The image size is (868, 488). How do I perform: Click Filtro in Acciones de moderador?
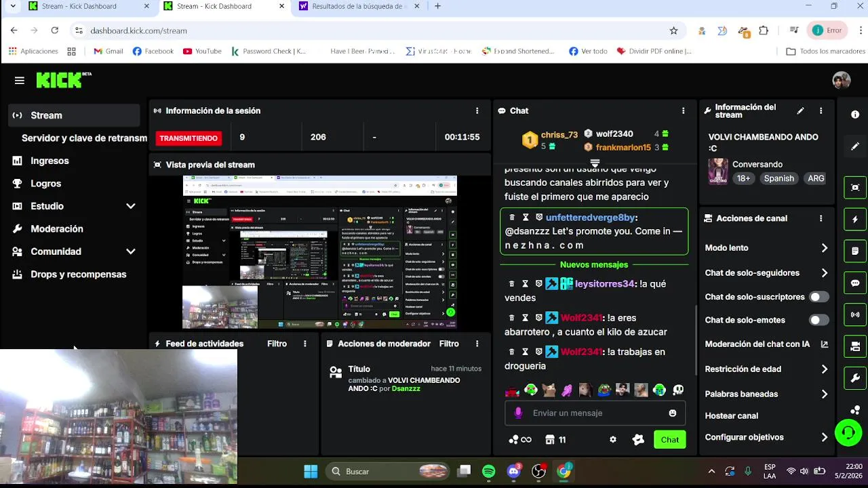pos(449,344)
